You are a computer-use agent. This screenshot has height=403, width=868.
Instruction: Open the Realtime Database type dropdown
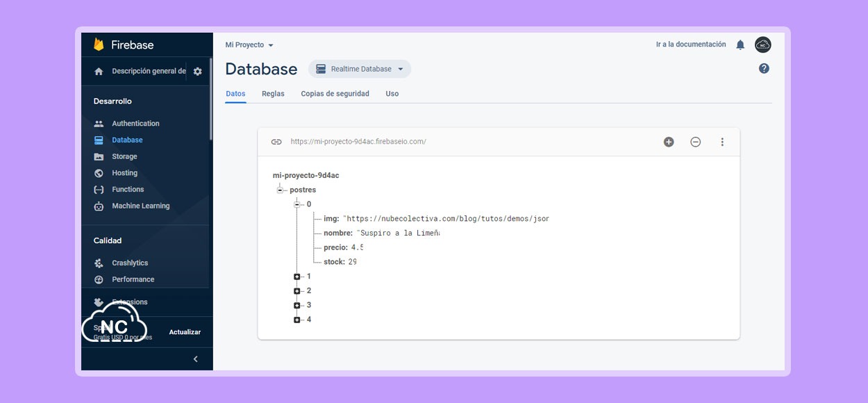[360, 69]
